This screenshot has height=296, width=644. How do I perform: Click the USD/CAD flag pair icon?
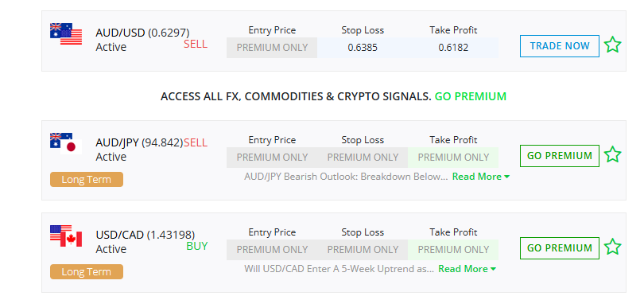[66, 236]
